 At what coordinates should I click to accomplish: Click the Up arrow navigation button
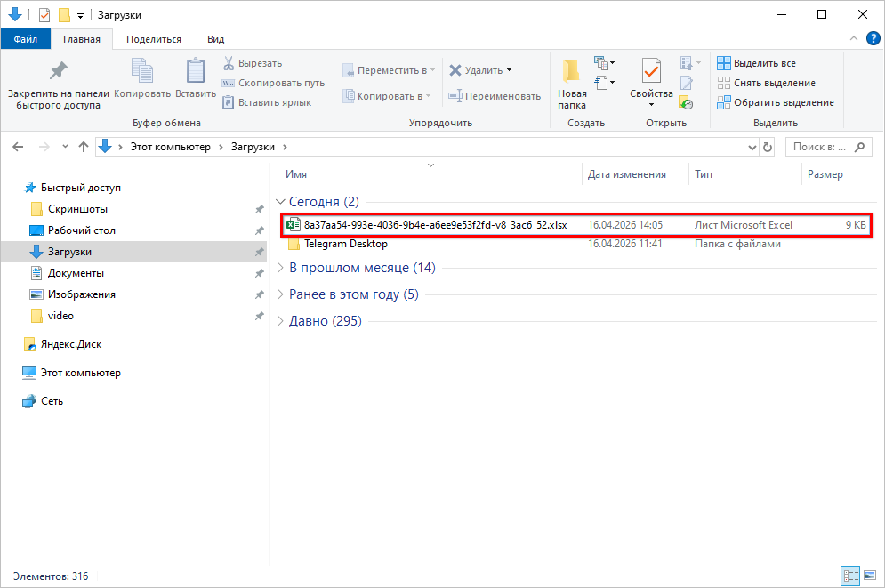click(84, 147)
